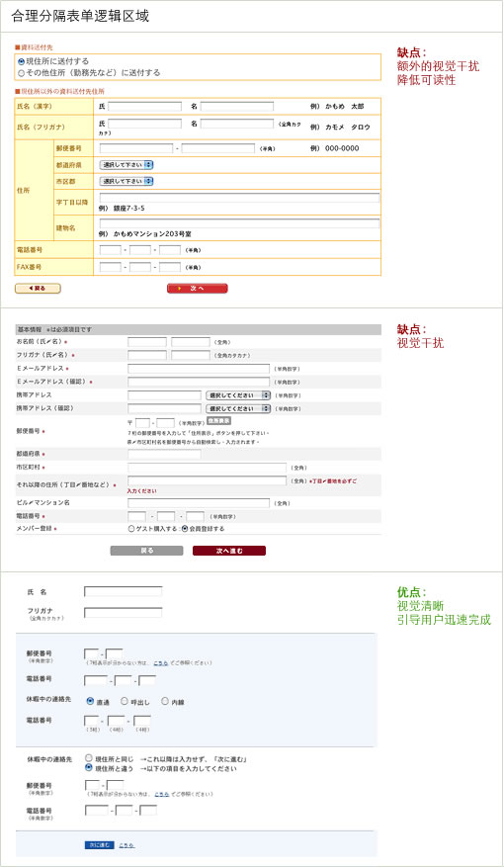The width and height of the screenshot is (504, 867).
Task: Open the domain dropdown beside 携帯アドレス
Action: (238, 395)
